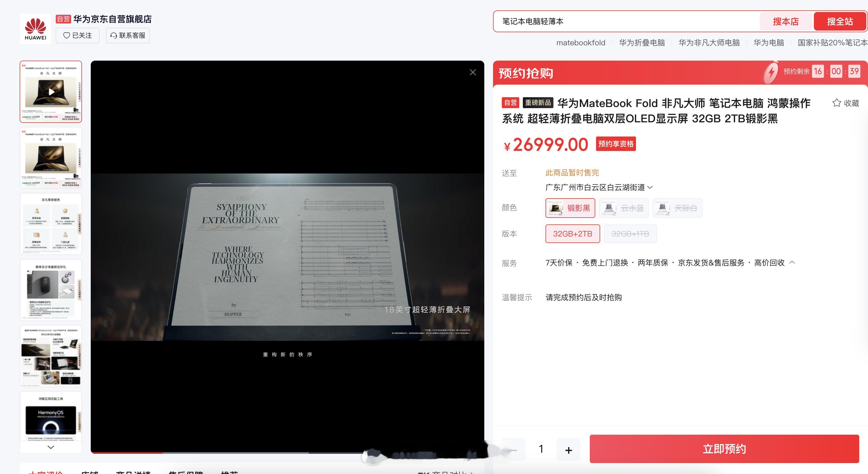
Task: Click the countdown minutes value 00
Action: tap(836, 71)
